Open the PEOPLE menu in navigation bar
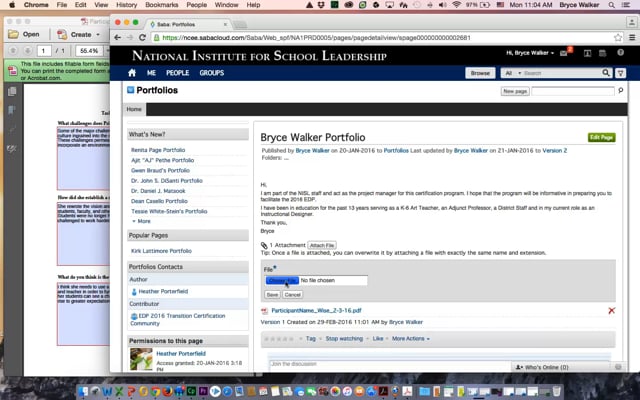 tap(177, 73)
